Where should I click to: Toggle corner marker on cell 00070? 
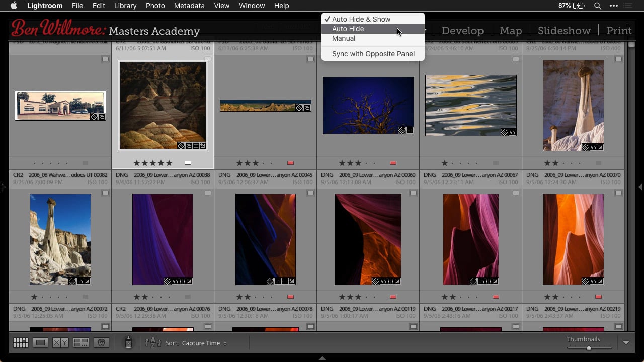point(618,193)
